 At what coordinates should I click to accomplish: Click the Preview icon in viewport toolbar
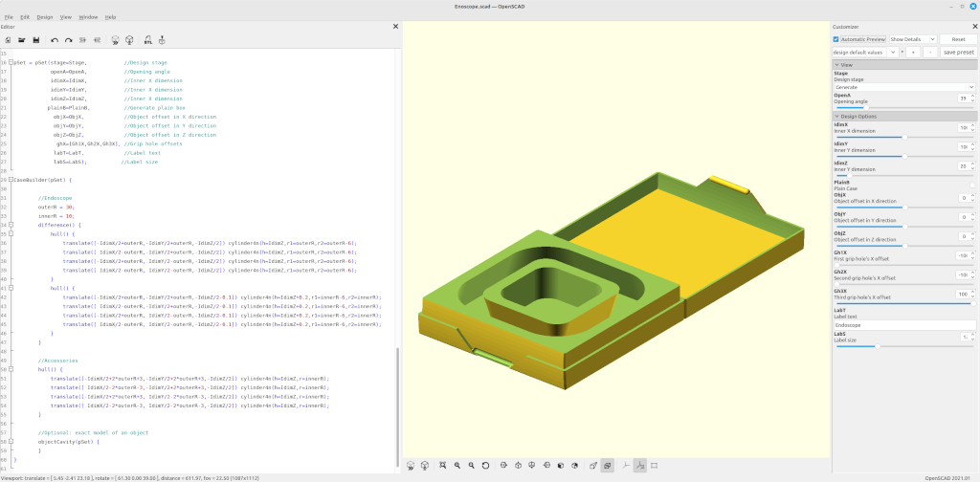tap(411, 465)
